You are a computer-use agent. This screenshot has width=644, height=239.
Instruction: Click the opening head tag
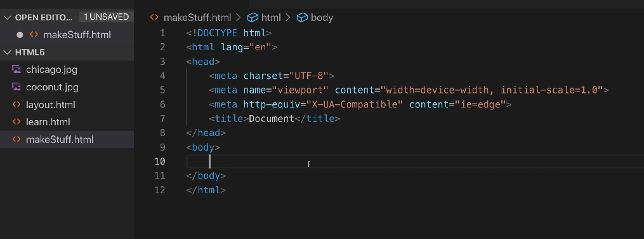coord(203,62)
